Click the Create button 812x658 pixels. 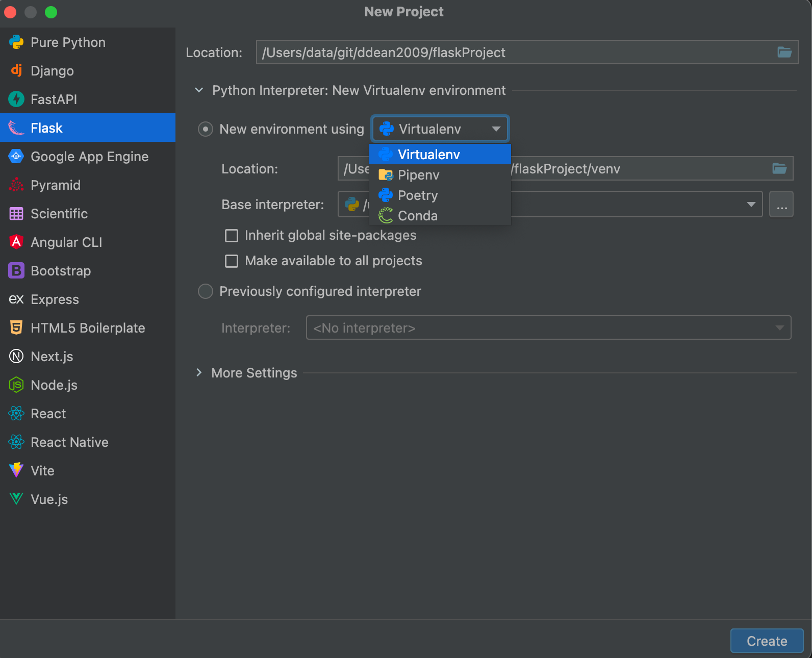[x=767, y=641]
